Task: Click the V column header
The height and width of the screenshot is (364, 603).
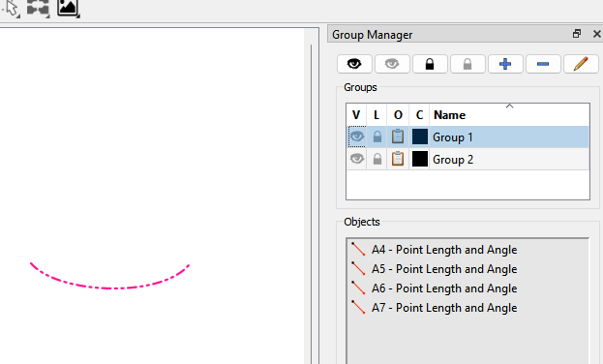Action: [x=356, y=114]
